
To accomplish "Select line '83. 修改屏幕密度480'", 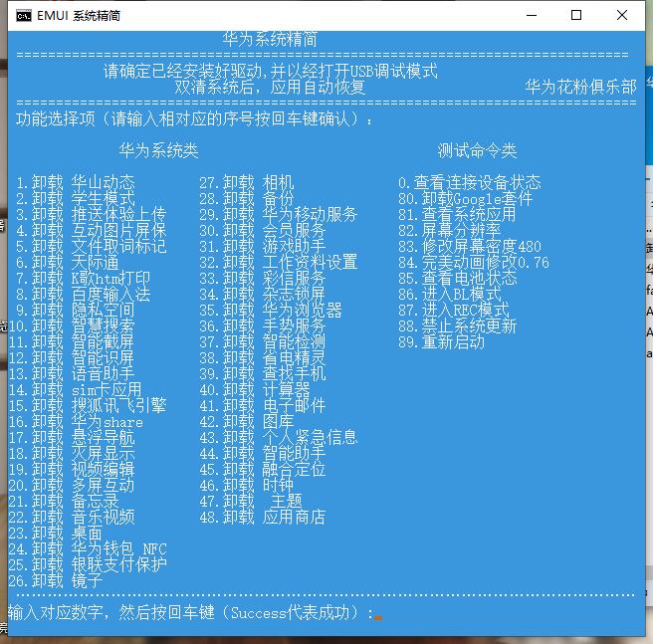I will click(x=470, y=247).
